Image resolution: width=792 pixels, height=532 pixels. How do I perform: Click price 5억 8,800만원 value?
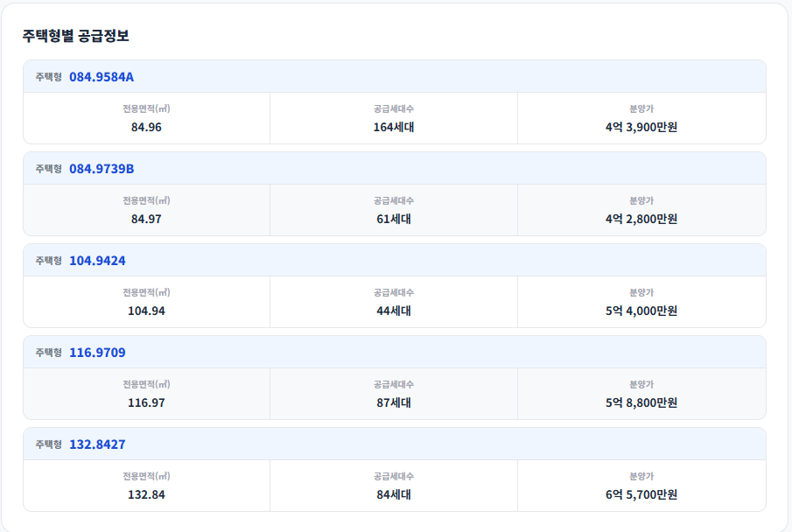[x=641, y=403]
